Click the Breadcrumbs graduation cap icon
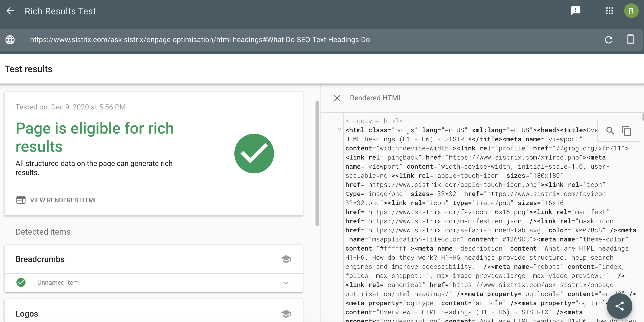This screenshot has width=644, height=322. pyautogui.click(x=286, y=259)
